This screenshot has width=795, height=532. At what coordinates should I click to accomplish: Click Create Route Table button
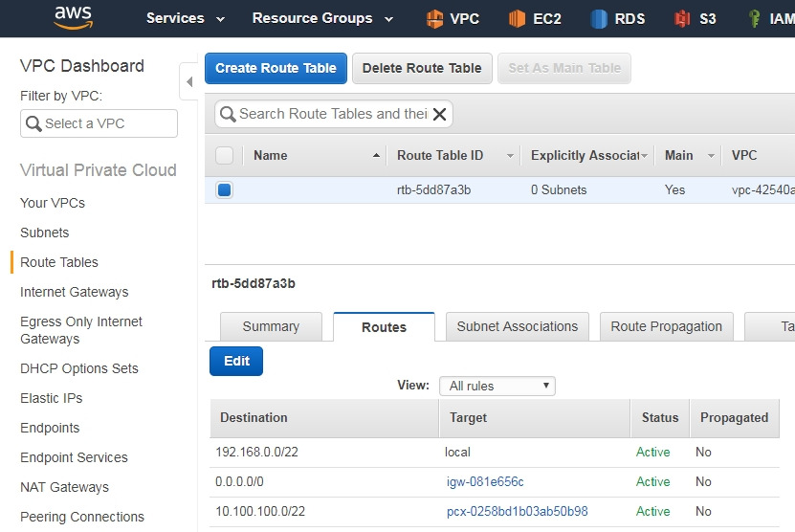pyautogui.click(x=276, y=68)
